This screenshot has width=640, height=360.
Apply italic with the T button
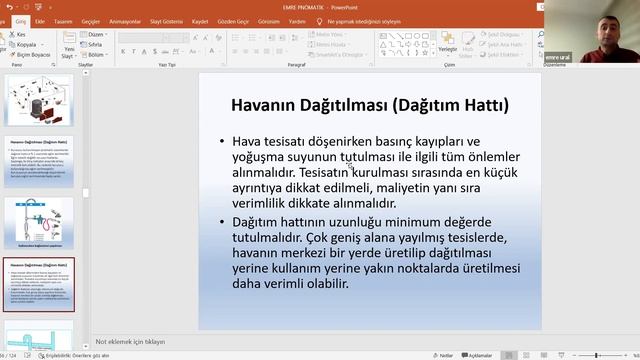pyautogui.click(x=133, y=51)
